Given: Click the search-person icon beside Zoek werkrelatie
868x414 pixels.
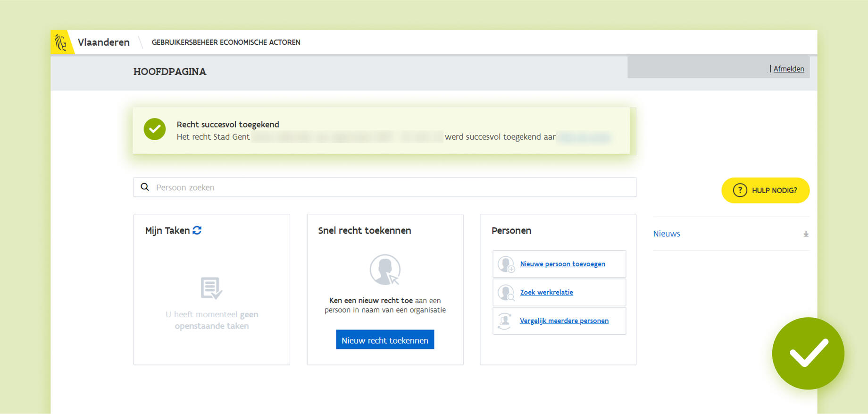Looking at the screenshot, I should pos(506,293).
